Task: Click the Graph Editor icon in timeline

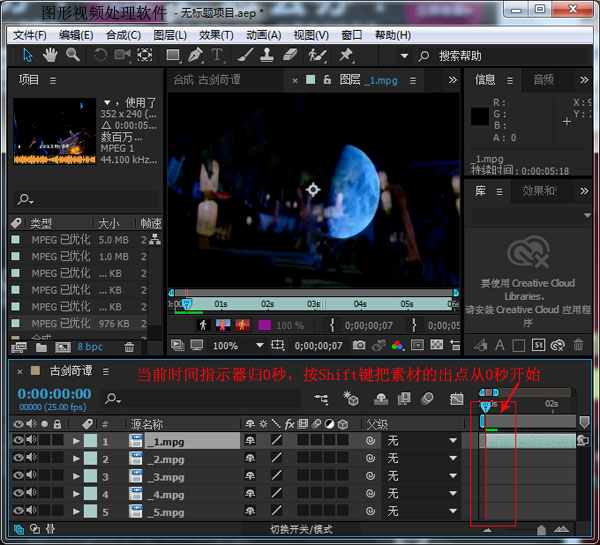Action: coord(456,399)
